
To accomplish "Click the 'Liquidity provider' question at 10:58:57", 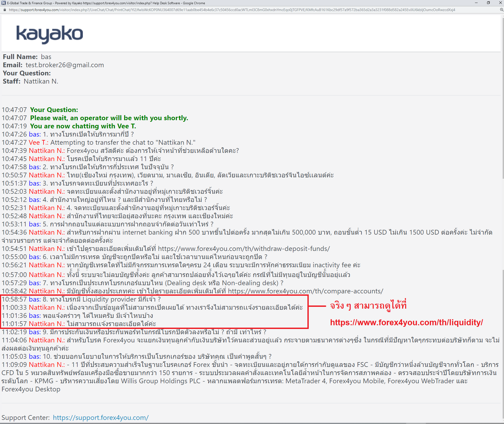I will (81, 299).
